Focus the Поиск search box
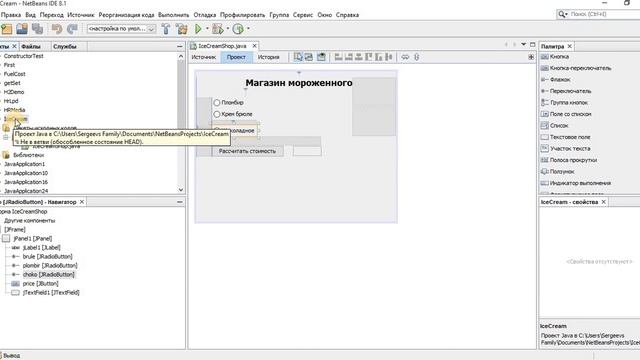 (604, 14)
